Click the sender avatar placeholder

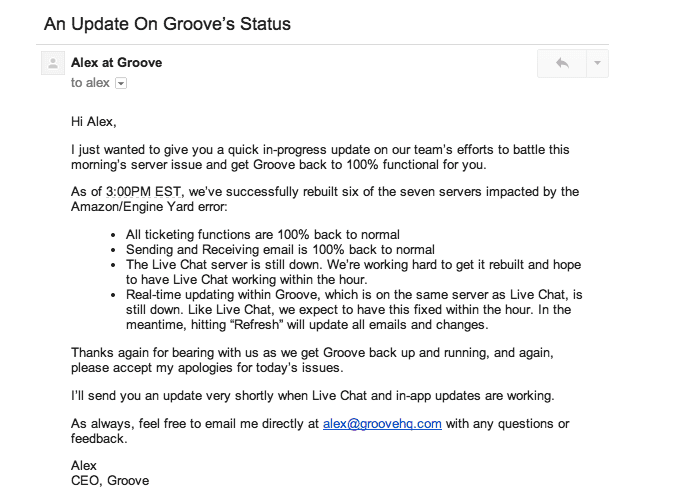51,64
